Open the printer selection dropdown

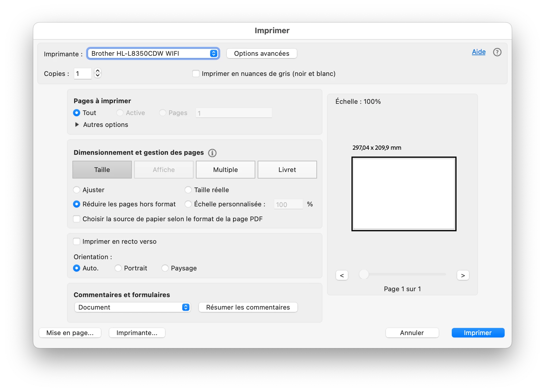point(153,53)
